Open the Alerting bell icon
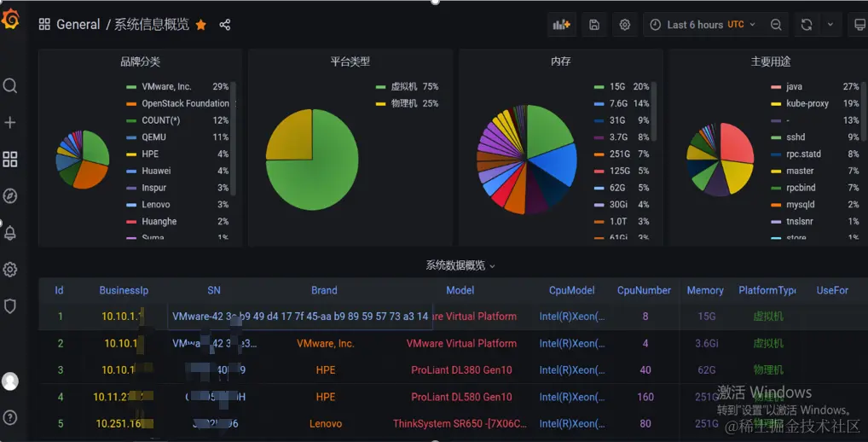 10,233
